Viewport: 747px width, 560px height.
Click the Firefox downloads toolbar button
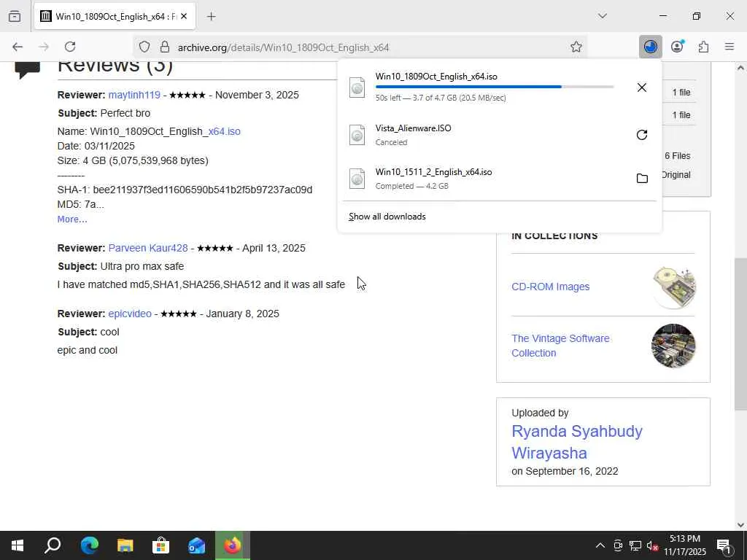pos(650,47)
